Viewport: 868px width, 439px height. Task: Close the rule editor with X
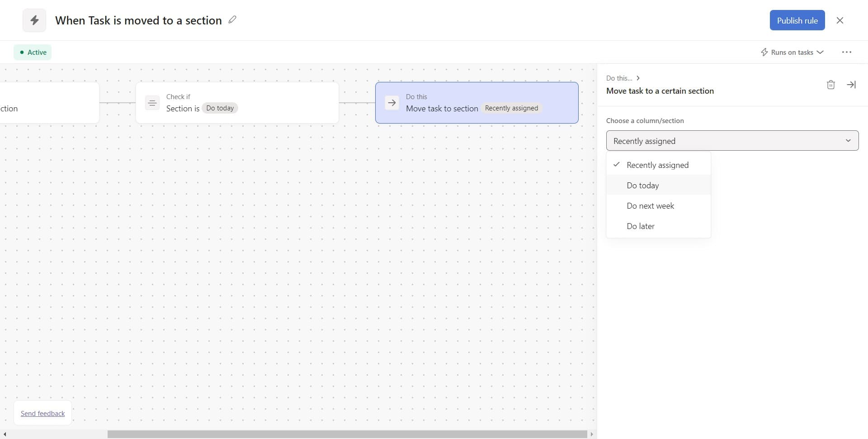point(840,20)
